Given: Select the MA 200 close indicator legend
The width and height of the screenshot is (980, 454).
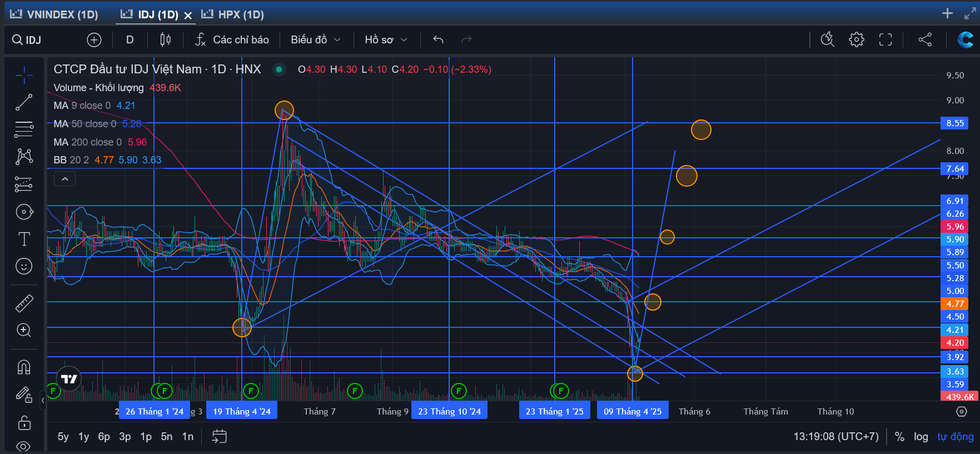Looking at the screenshot, I should coord(100,142).
